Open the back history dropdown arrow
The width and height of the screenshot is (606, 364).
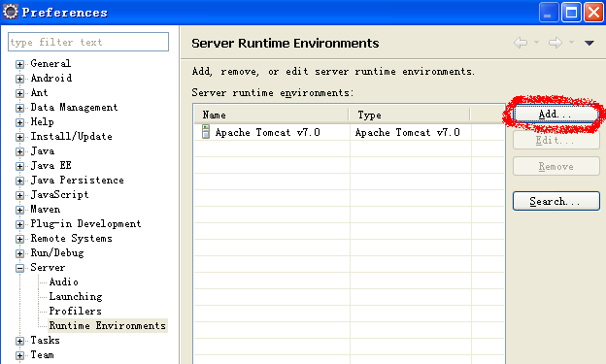click(x=536, y=42)
